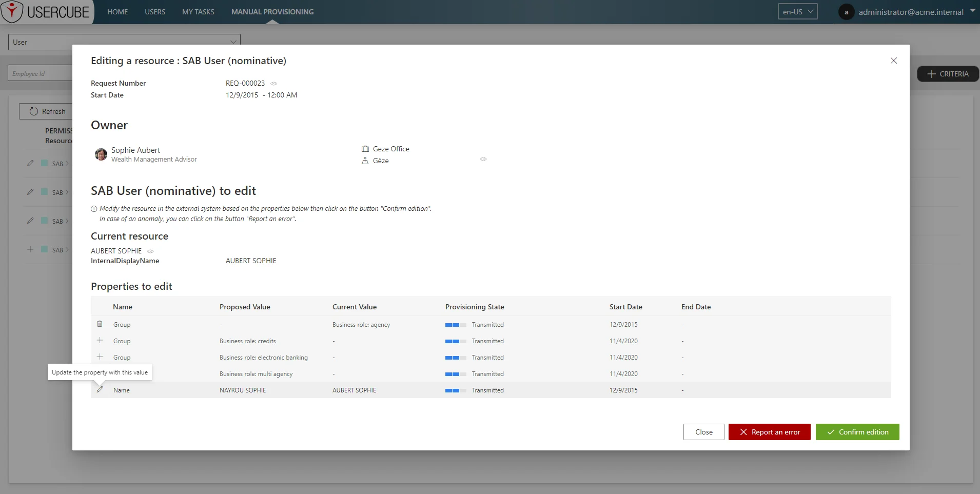The image size is (980, 494).
Task: Click the Provisioning State column header
Action: click(475, 307)
